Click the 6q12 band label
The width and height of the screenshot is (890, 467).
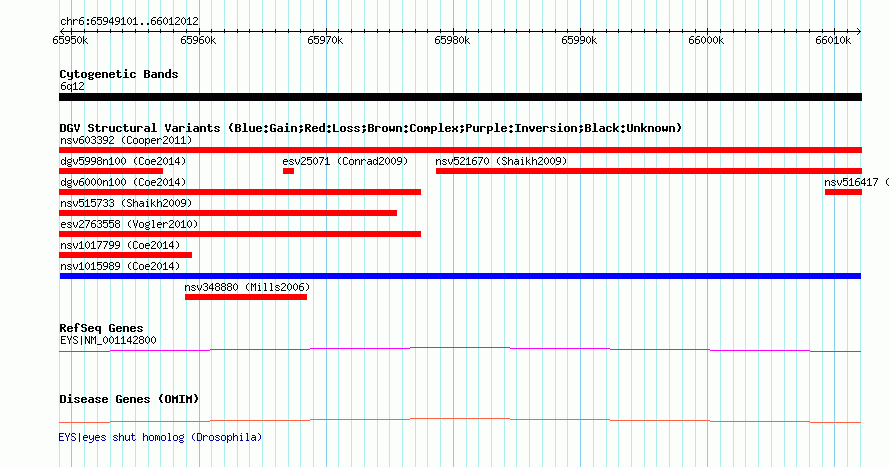pos(72,87)
